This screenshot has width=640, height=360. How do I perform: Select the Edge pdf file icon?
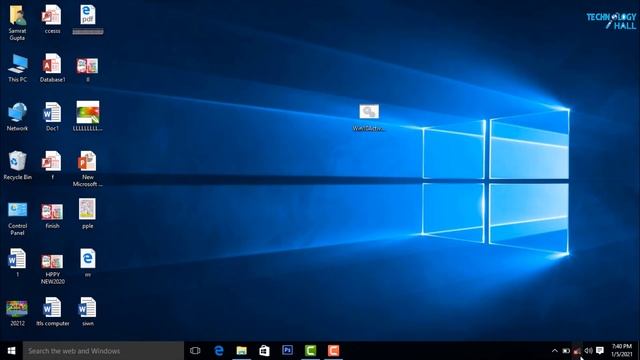coord(87,16)
